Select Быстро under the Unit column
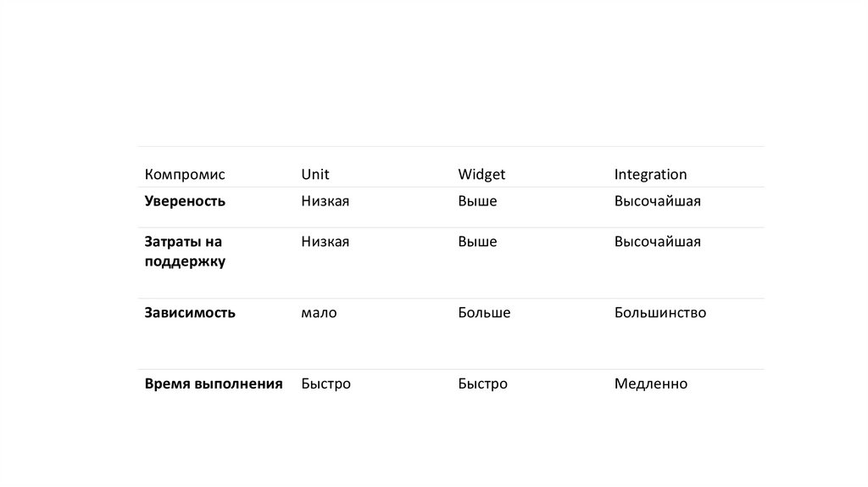The image size is (868, 487). 325,384
